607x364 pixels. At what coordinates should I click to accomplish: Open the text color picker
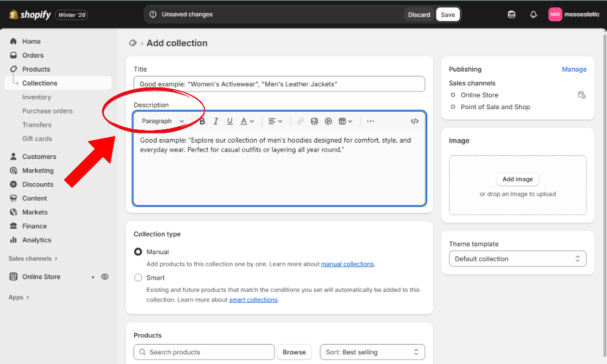[x=246, y=121]
